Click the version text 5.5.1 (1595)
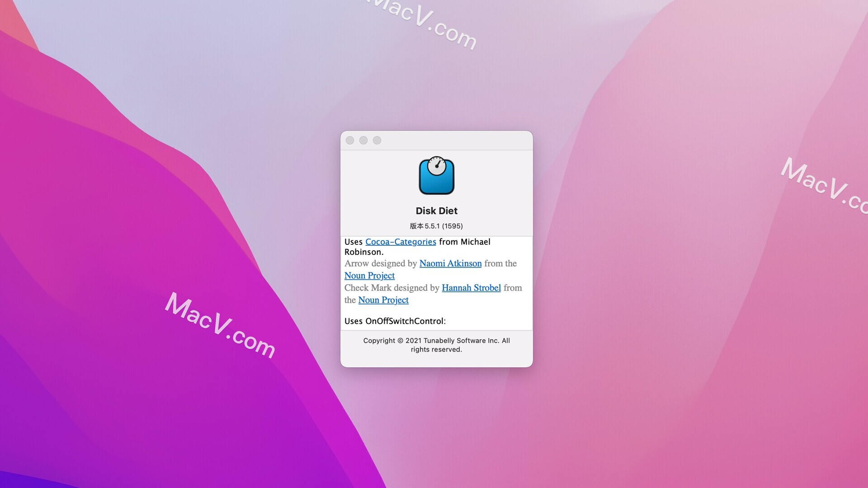Image resolution: width=868 pixels, height=488 pixels. click(437, 226)
